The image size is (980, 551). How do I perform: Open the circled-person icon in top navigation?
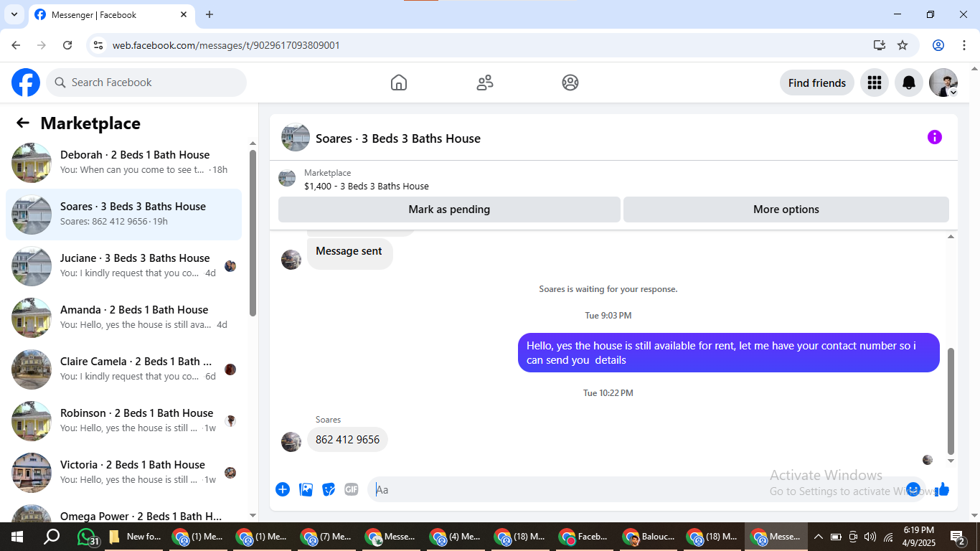[570, 83]
